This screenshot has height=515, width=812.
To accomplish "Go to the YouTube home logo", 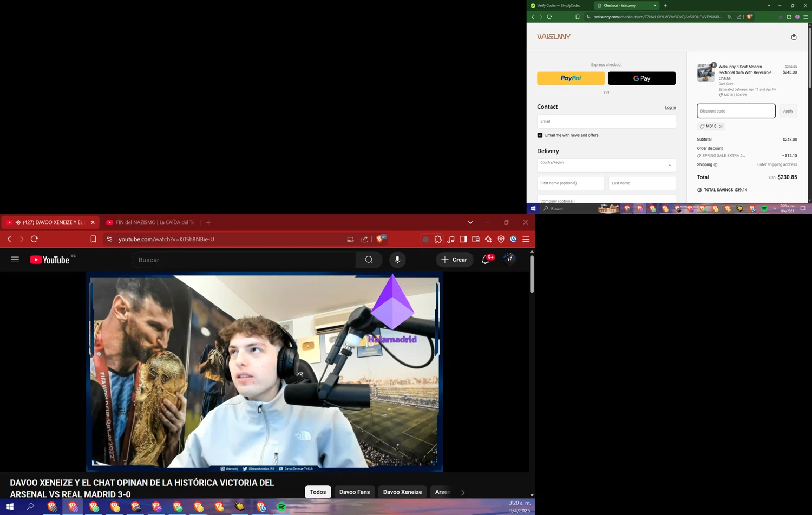I will 50,260.
